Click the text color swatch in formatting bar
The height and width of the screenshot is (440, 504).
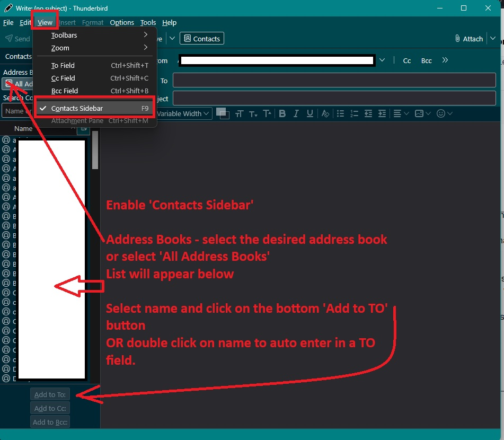click(221, 112)
